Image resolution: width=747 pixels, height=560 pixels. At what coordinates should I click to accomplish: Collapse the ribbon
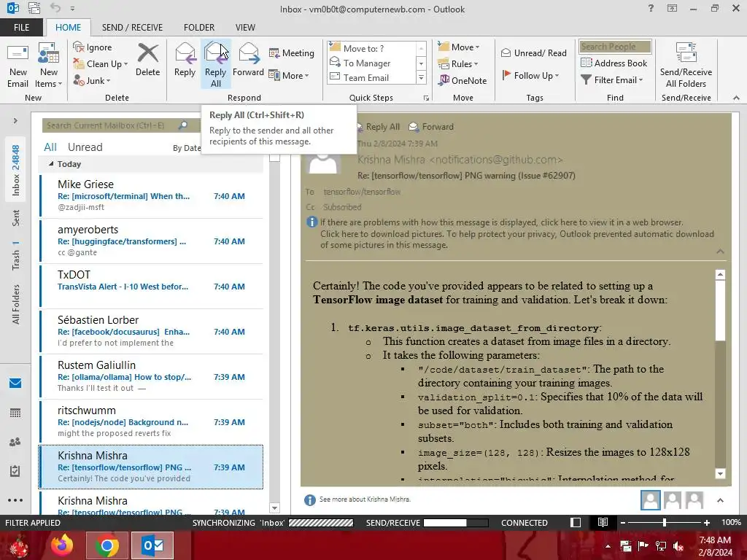(x=736, y=98)
